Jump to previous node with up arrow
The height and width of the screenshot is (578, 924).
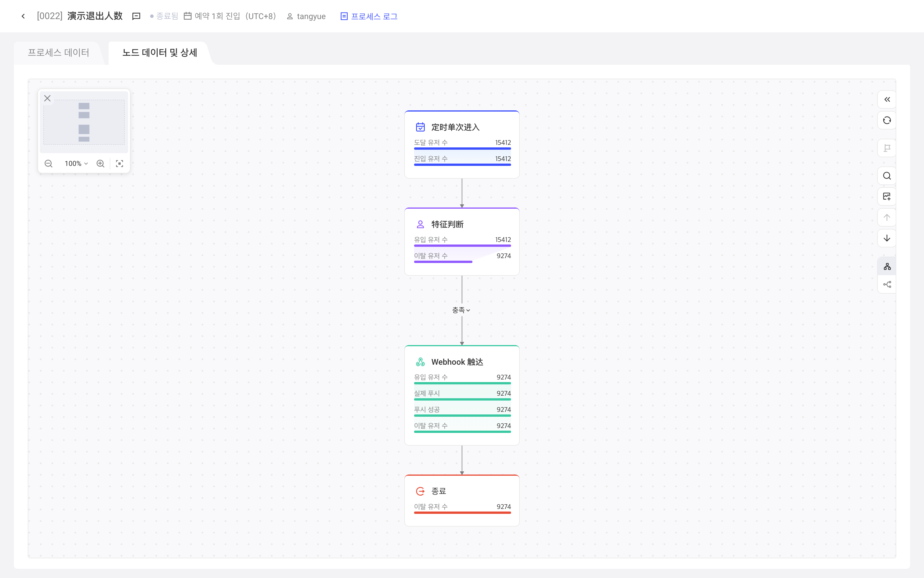pos(886,218)
